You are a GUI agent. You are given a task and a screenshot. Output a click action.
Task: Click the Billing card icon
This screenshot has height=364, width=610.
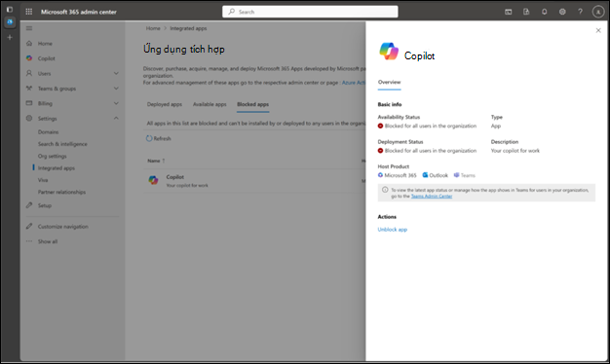(29, 103)
